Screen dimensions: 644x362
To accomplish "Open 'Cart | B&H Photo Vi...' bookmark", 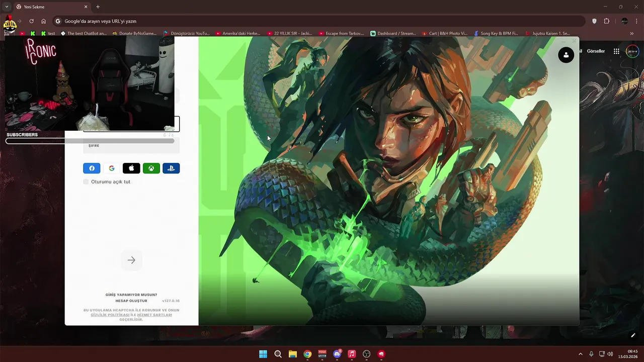I will (445, 34).
